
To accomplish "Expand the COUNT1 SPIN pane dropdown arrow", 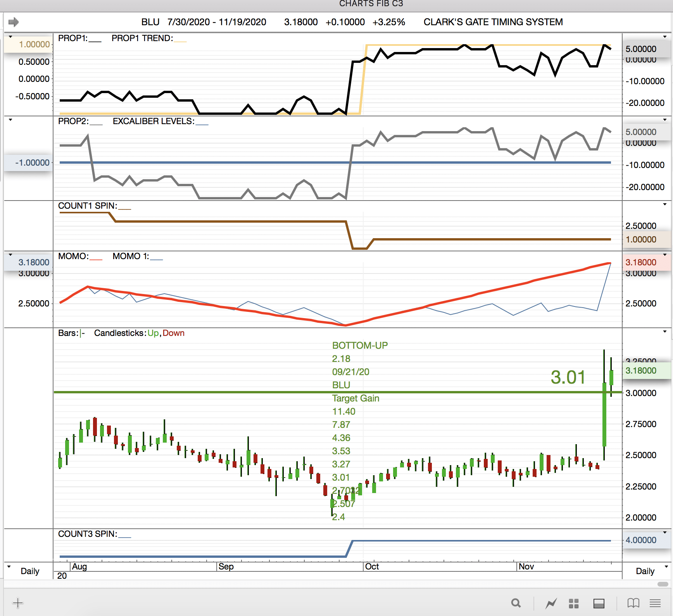I will 665,204.
